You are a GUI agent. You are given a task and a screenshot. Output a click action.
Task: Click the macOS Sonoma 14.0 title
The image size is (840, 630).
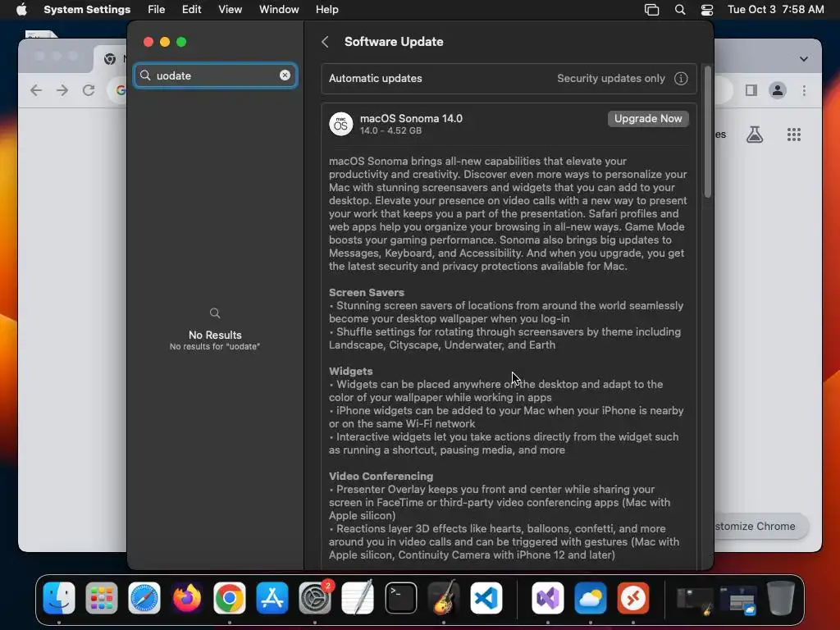pyautogui.click(x=411, y=118)
